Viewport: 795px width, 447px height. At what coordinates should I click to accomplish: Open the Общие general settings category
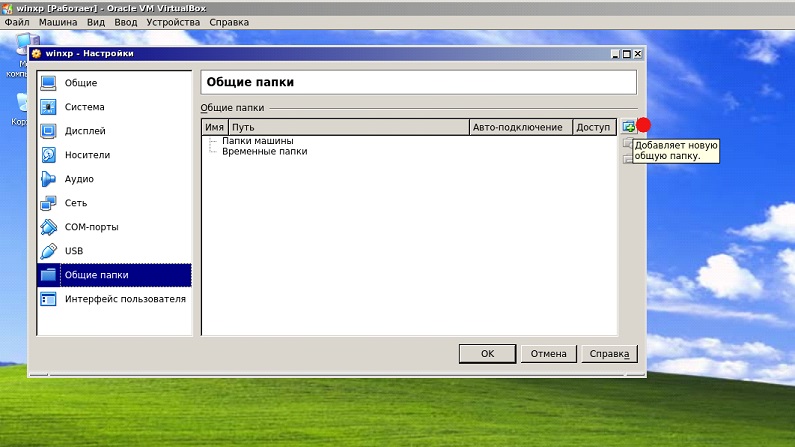click(81, 83)
